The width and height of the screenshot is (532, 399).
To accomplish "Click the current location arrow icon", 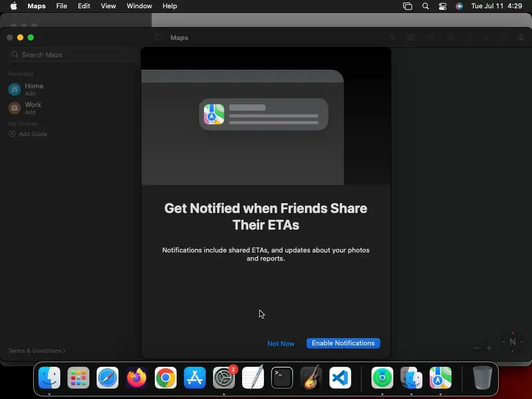I will (392, 37).
